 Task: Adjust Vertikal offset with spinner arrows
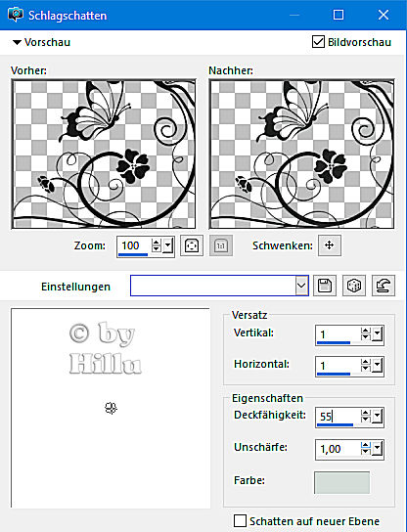(366, 334)
